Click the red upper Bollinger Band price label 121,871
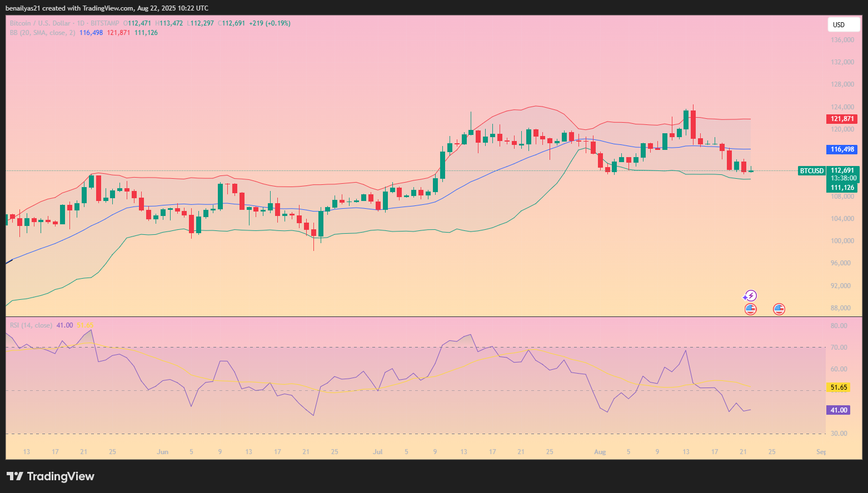The image size is (868, 493). (x=841, y=118)
